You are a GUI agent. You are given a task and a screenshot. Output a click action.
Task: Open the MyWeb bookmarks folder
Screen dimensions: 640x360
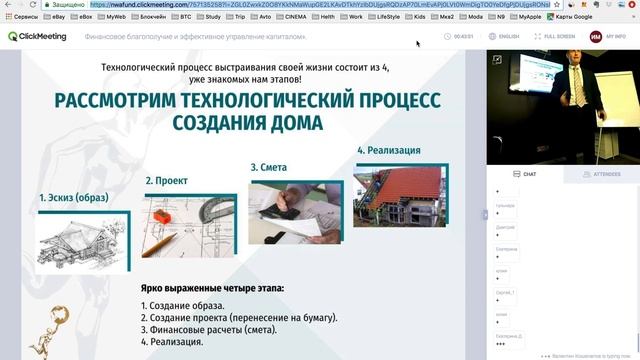pyautogui.click(x=111, y=17)
